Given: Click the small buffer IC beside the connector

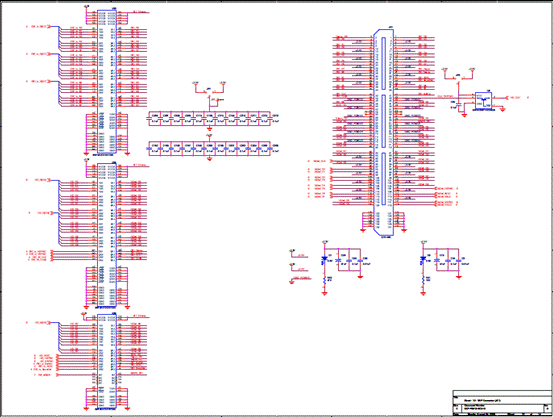Looking at the screenshot, I should (484, 101).
